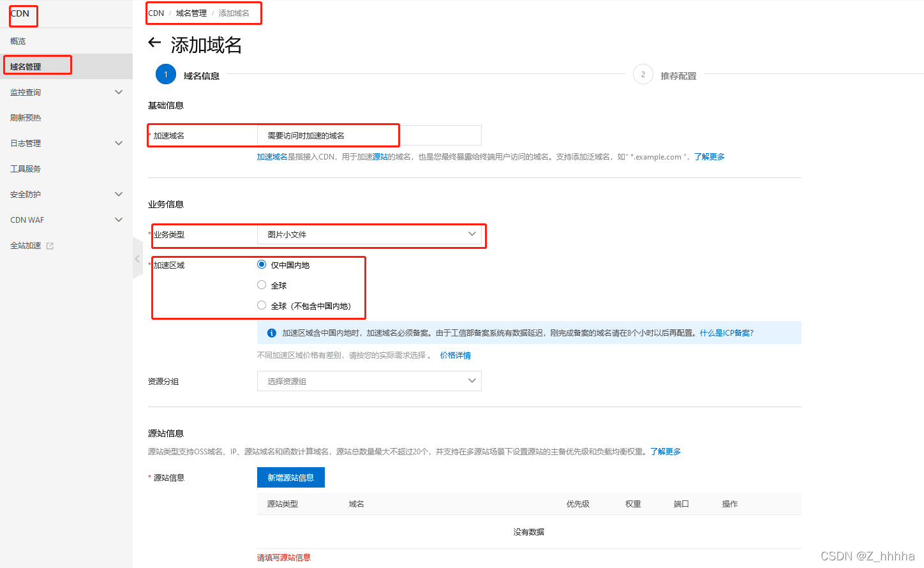Open the 业务类型 dropdown showing 图片小文件
The height and width of the screenshot is (568, 924).
pyautogui.click(x=370, y=235)
